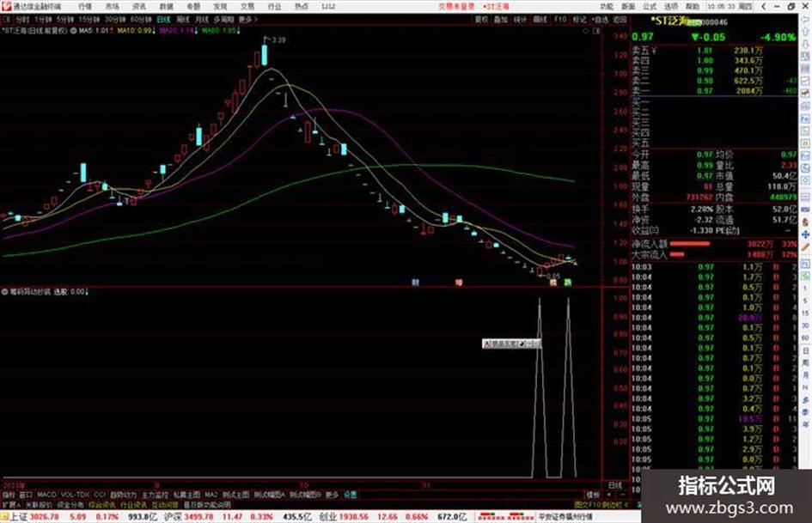Click sidebar up-arrow navigation icon
The width and height of the screenshot is (812, 523).
[x=805, y=32]
